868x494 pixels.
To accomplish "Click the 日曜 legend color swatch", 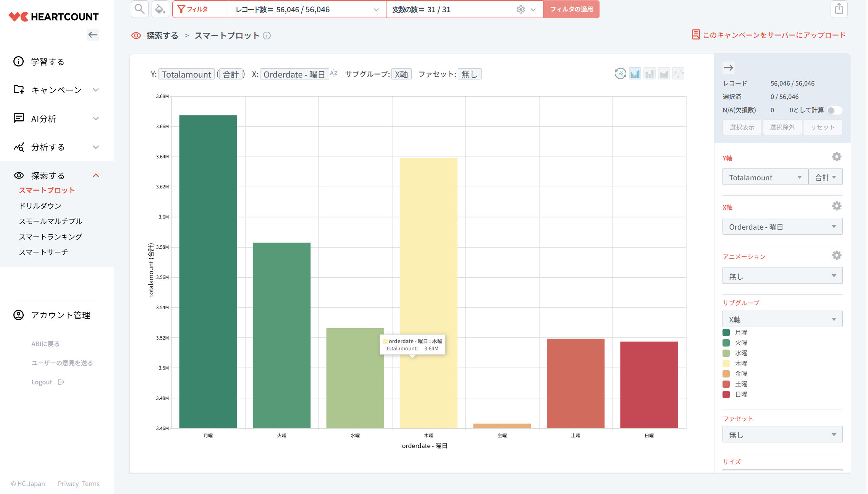I will pyautogui.click(x=726, y=394).
